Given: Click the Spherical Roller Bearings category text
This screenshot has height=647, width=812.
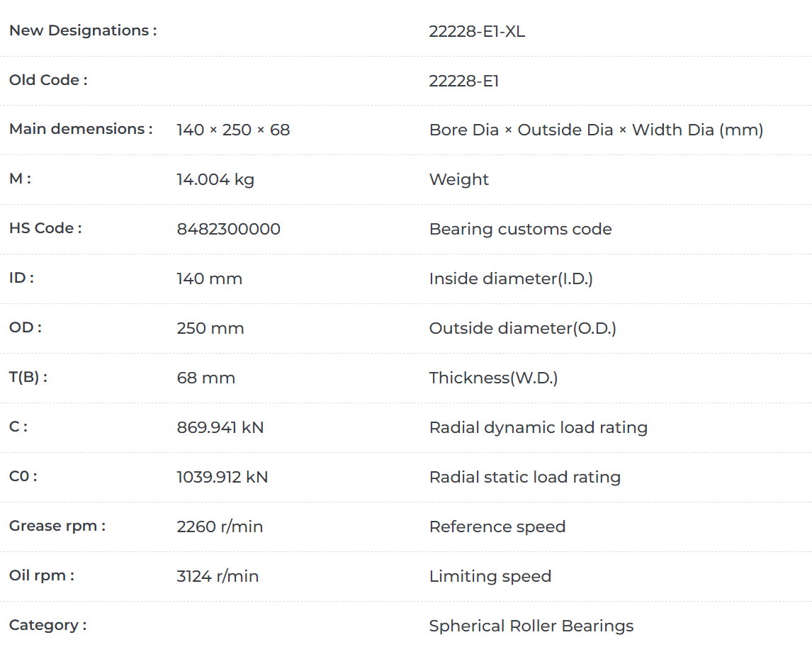Looking at the screenshot, I should pos(531,626).
